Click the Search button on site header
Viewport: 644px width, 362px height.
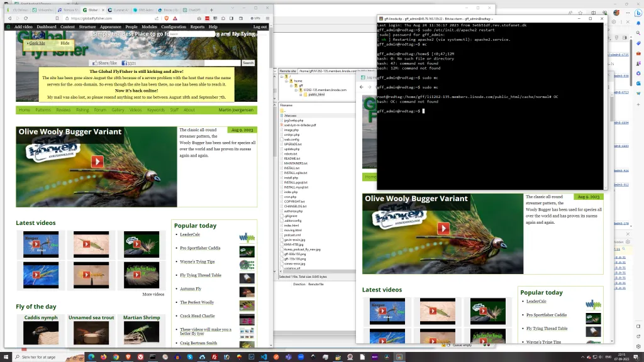248,63
